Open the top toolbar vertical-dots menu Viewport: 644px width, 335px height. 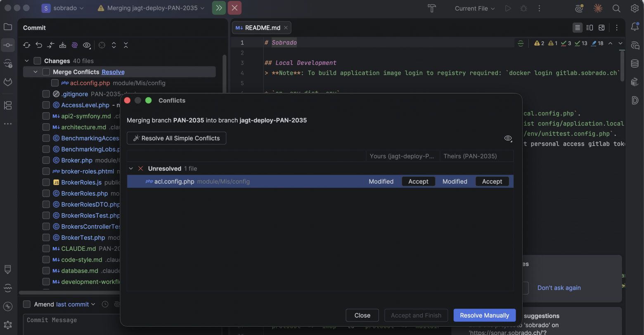pyautogui.click(x=539, y=8)
